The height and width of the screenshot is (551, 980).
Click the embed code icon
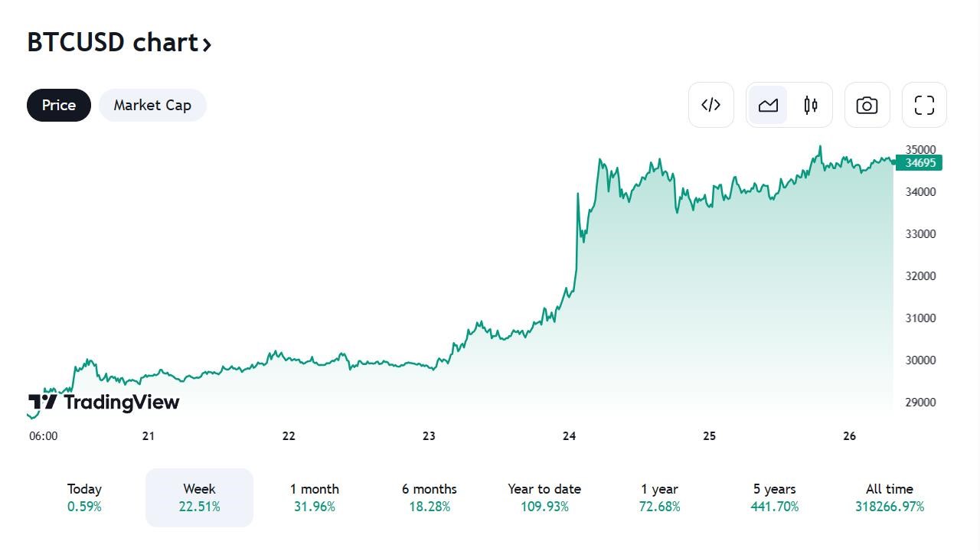pos(710,105)
